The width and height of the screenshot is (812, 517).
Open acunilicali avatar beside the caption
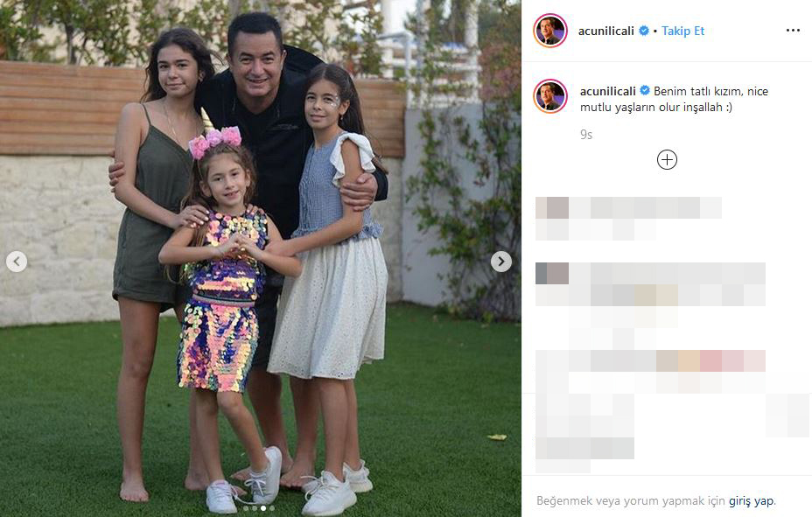point(550,96)
